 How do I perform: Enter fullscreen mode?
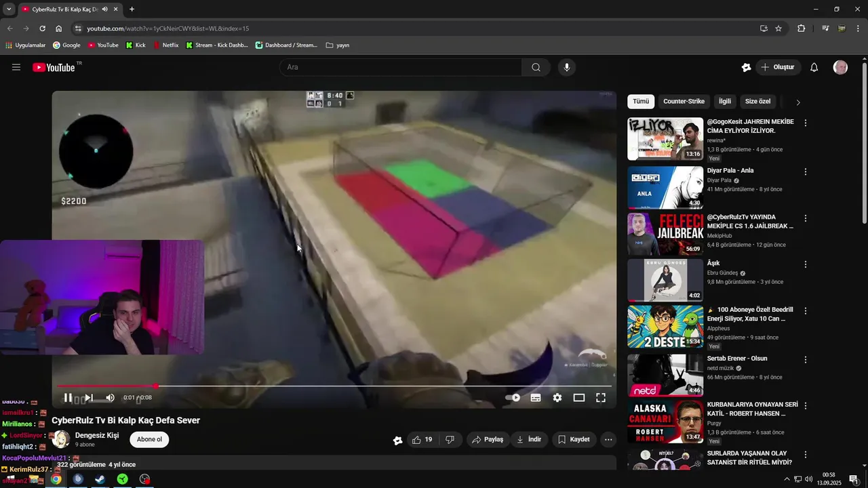601,398
